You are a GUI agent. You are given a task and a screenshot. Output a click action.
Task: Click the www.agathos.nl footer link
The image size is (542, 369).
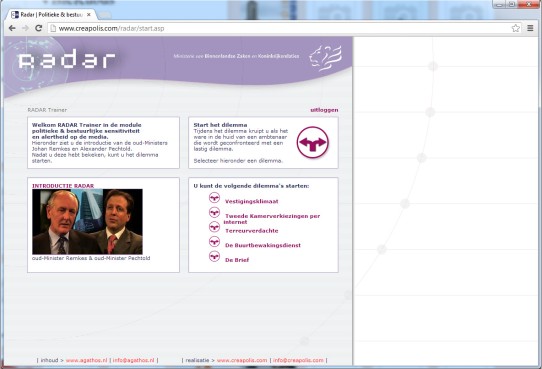pyautogui.click(x=86, y=360)
